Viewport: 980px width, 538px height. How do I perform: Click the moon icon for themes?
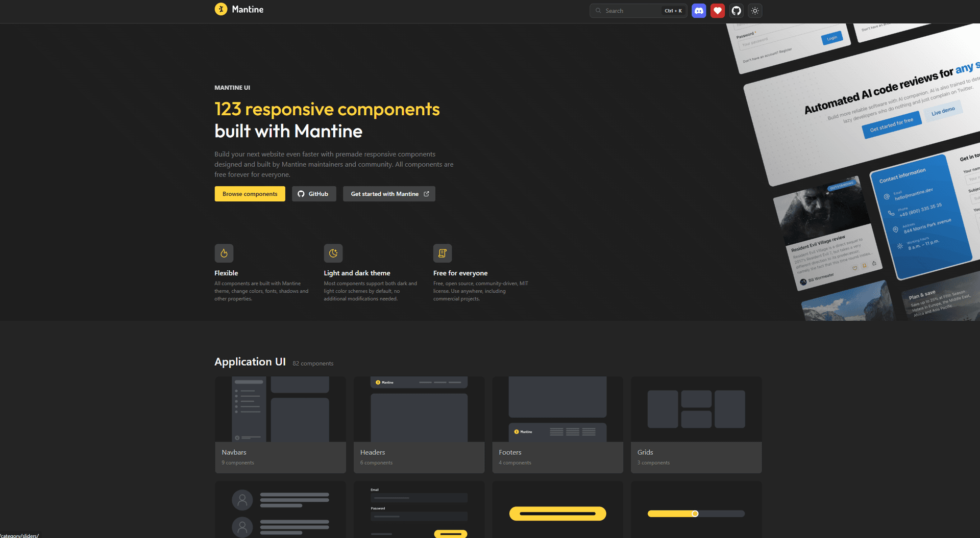coord(333,253)
